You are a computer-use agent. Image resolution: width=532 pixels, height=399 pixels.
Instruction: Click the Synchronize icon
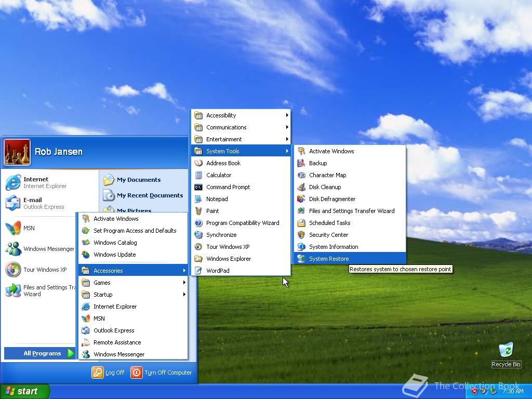pos(198,235)
